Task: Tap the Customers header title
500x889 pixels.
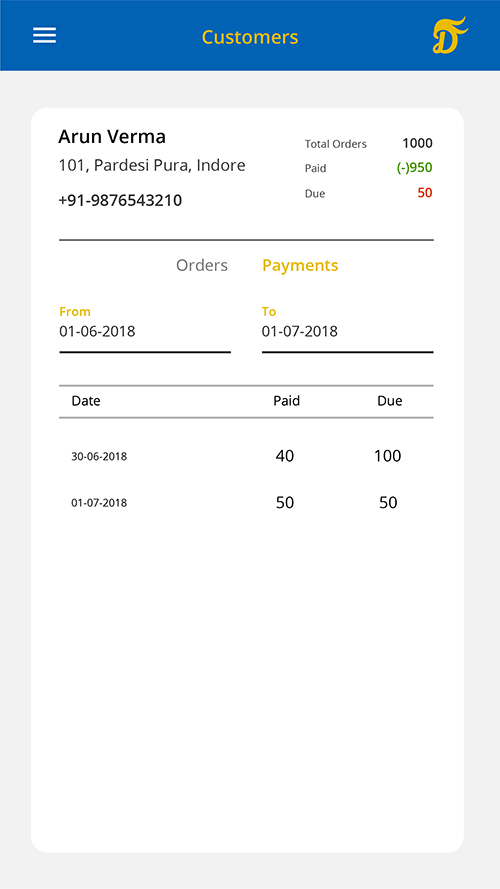Action: pyautogui.click(x=250, y=37)
